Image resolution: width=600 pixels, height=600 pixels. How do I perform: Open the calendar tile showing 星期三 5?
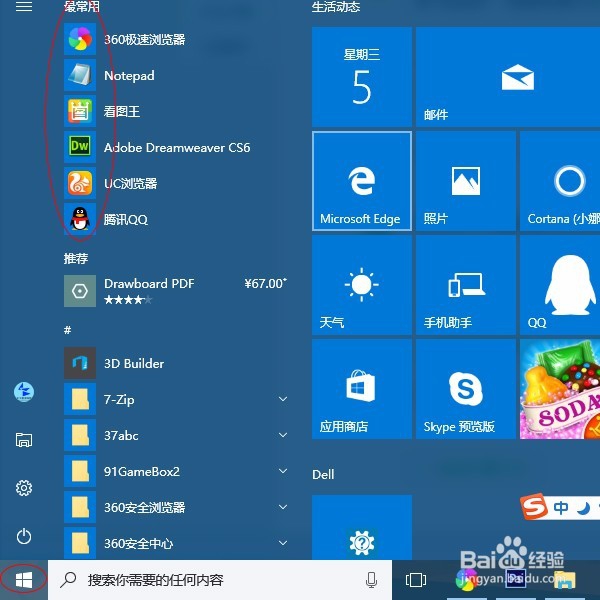(x=362, y=77)
